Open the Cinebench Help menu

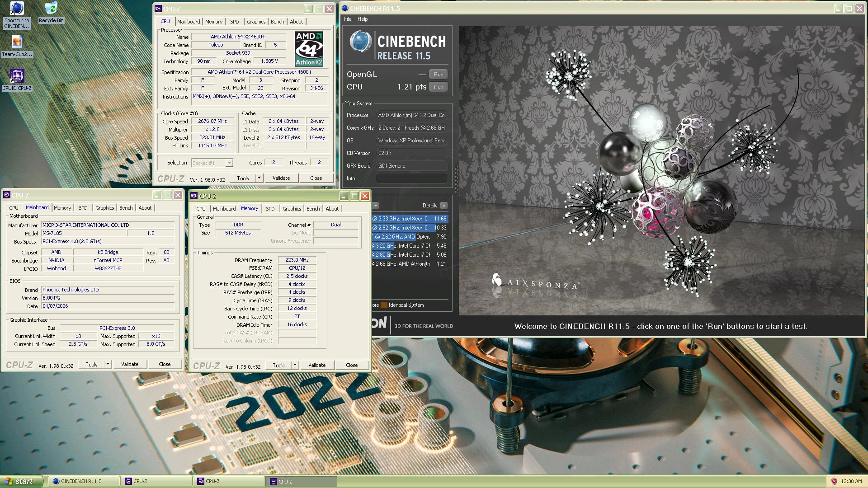point(363,19)
